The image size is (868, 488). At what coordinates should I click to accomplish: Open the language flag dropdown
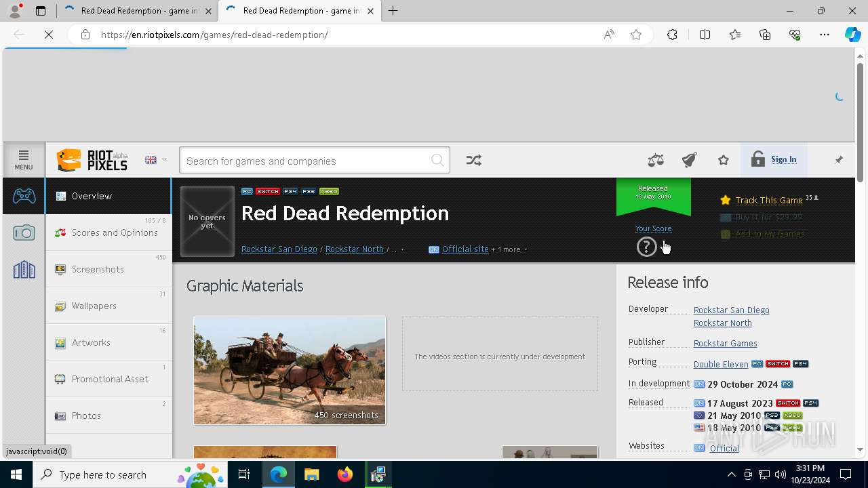155,160
